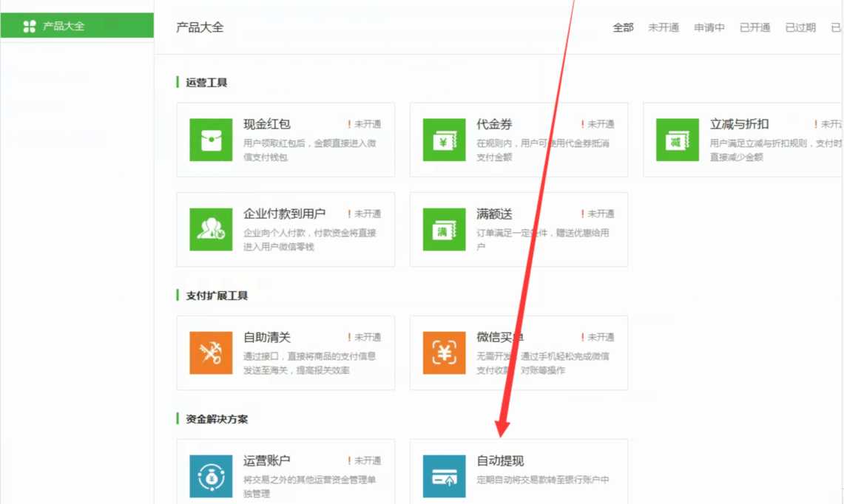Click the 立减与折扣 discount icon
This screenshot has height=504, width=844.
(677, 140)
